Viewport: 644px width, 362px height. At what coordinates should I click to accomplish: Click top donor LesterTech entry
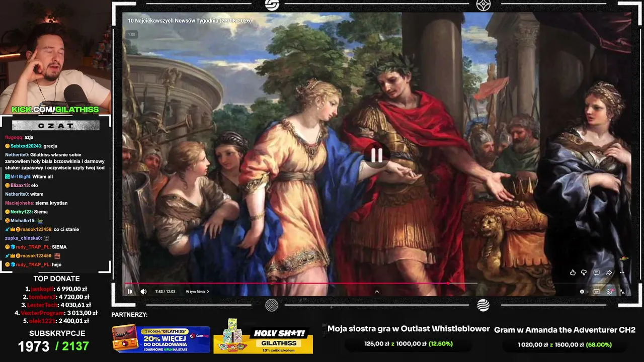click(56, 305)
